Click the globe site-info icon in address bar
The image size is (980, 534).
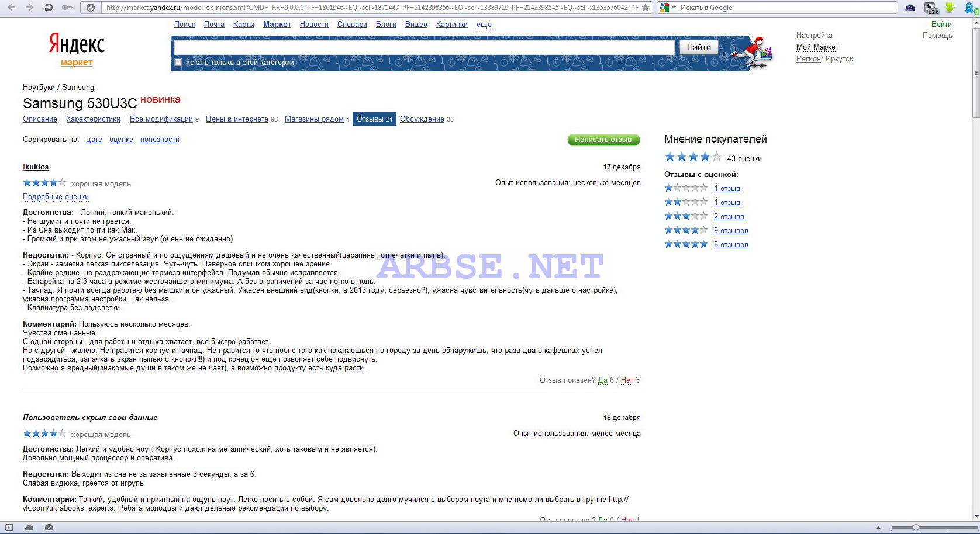90,8
